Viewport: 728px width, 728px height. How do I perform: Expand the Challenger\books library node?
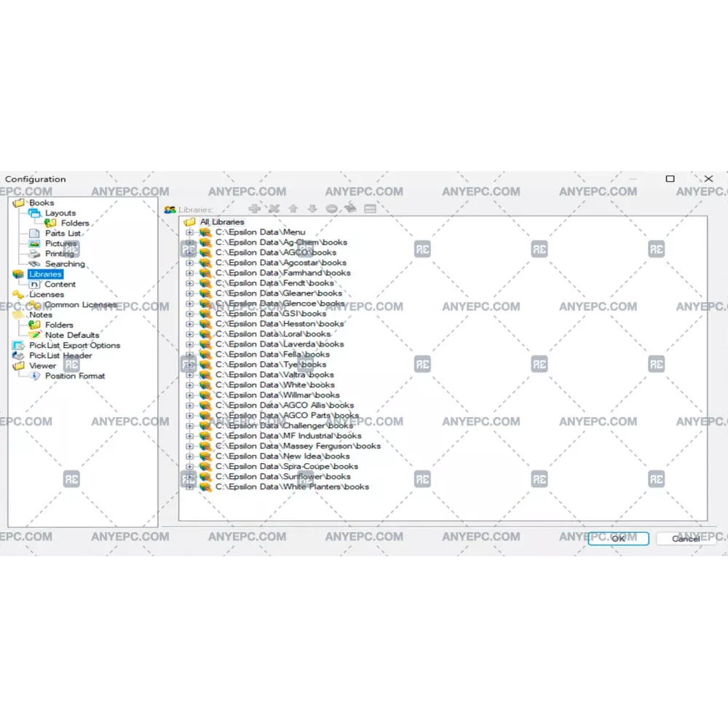(189, 426)
